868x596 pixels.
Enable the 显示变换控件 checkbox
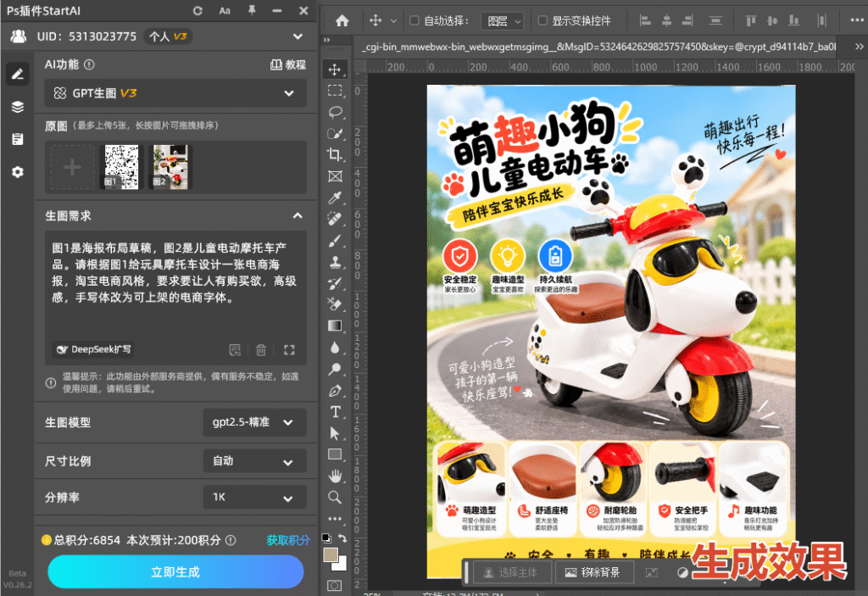[542, 20]
